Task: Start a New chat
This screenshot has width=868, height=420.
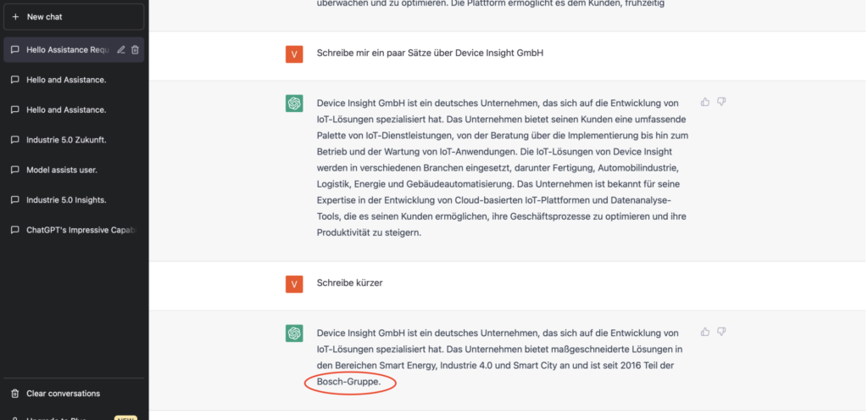Action: [74, 17]
